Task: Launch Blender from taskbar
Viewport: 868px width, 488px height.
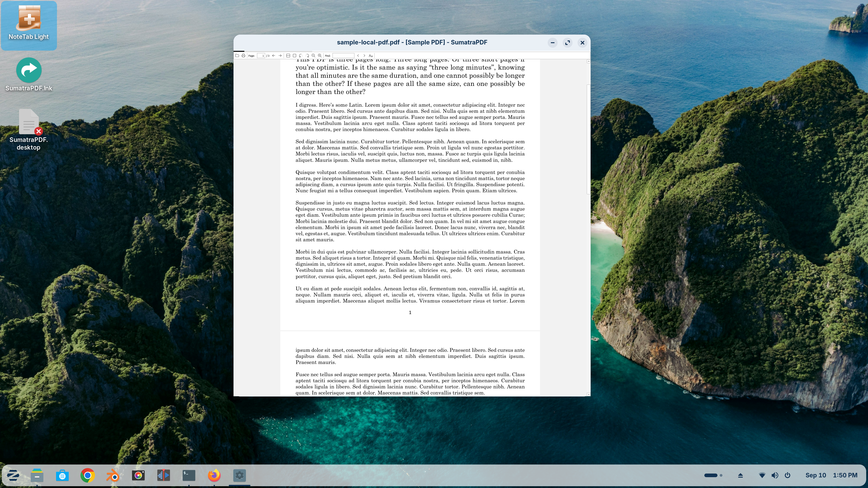Action: (x=113, y=475)
